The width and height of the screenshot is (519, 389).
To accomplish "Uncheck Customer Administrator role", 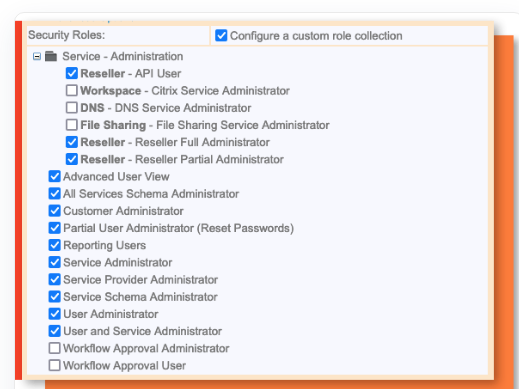I will pos(54,211).
